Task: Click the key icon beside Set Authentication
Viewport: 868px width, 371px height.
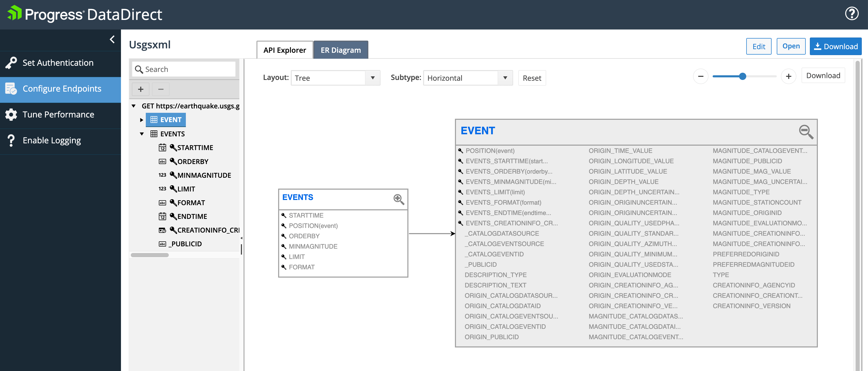Action: coord(11,63)
